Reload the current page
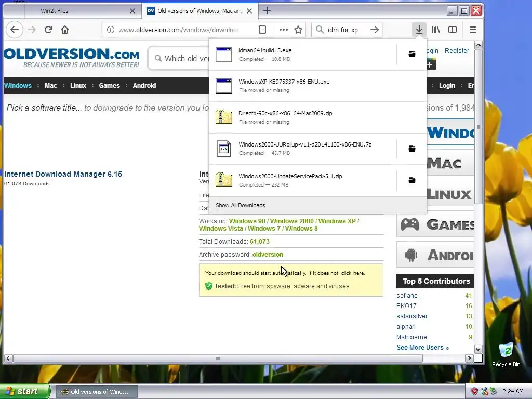Viewport: 532px width, 399px height. [x=48, y=30]
